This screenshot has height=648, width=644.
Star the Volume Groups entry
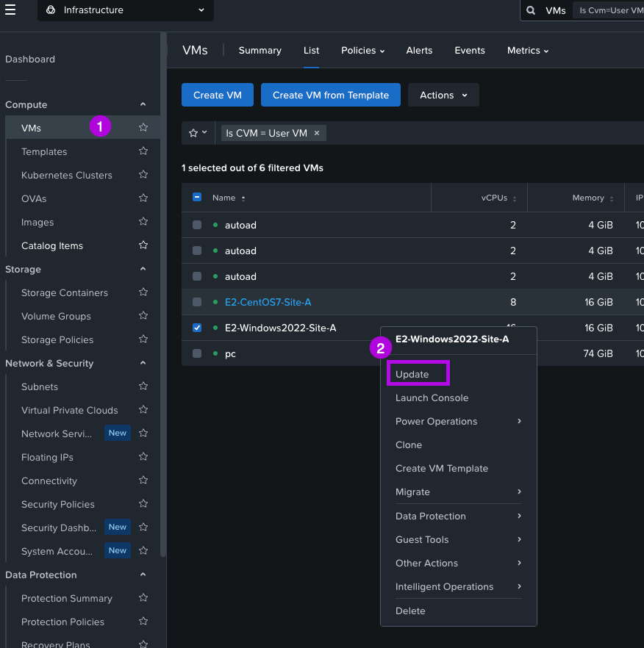pyautogui.click(x=143, y=316)
